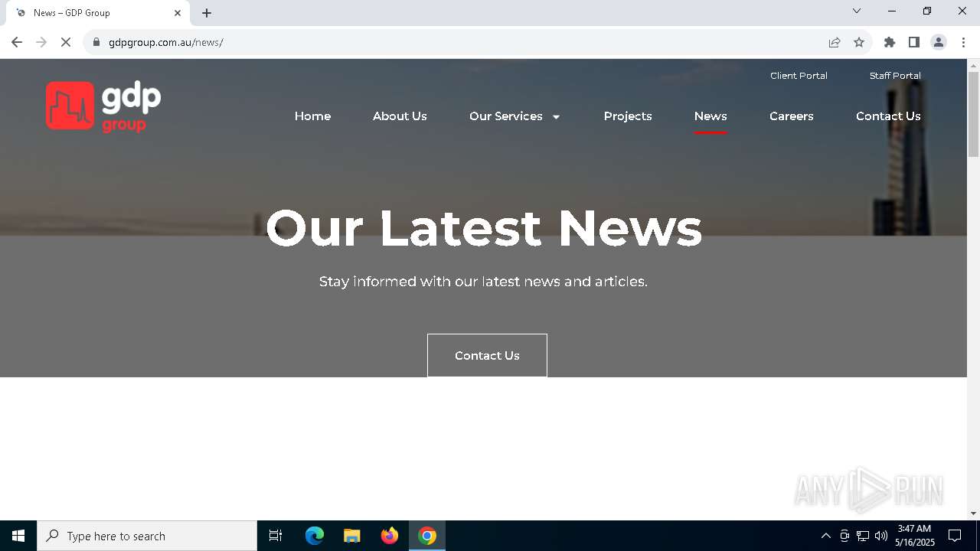Click the page vertical scrollbar thumb
Image resolution: width=980 pixels, height=551 pixels.
973,115
